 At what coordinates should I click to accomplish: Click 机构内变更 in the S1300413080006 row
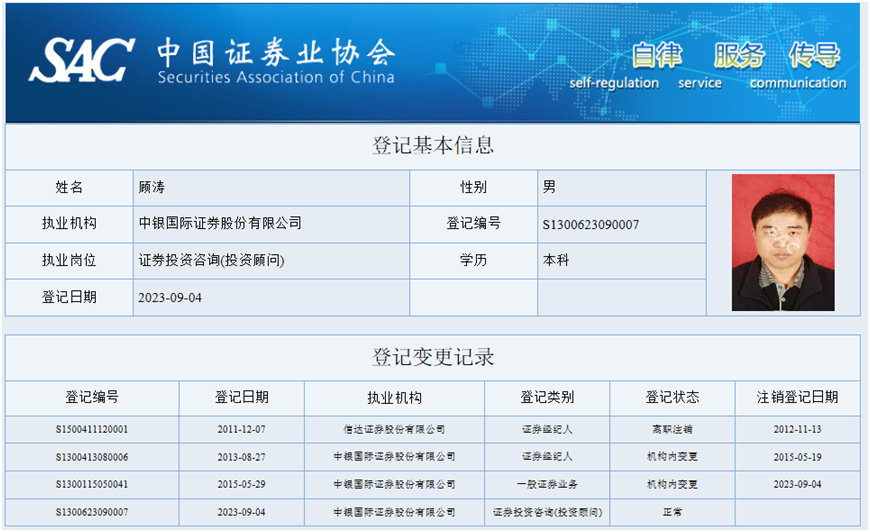point(672,457)
